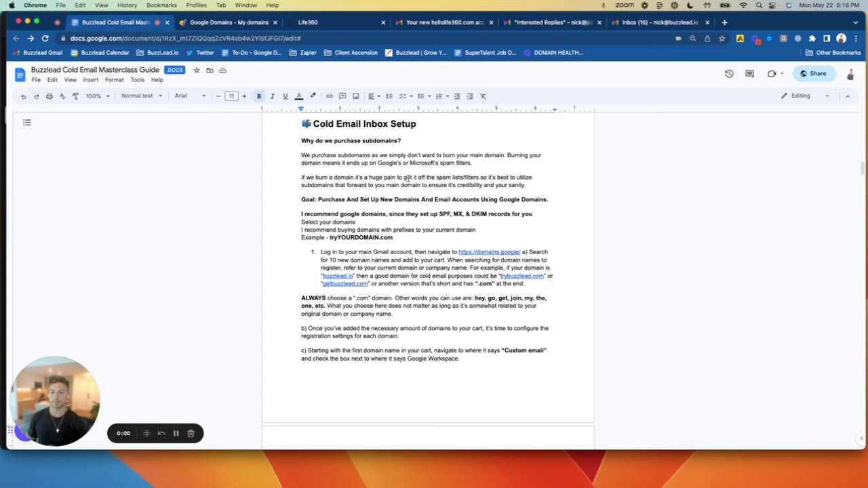
Task: Increase the indent of the paragraph
Action: click(470, 96)
